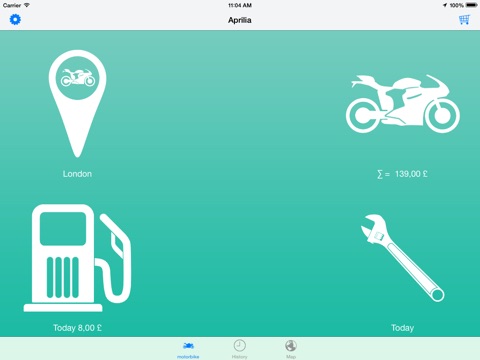
Task: Click the battery indicator in status bar
Action: pos(472,5)
